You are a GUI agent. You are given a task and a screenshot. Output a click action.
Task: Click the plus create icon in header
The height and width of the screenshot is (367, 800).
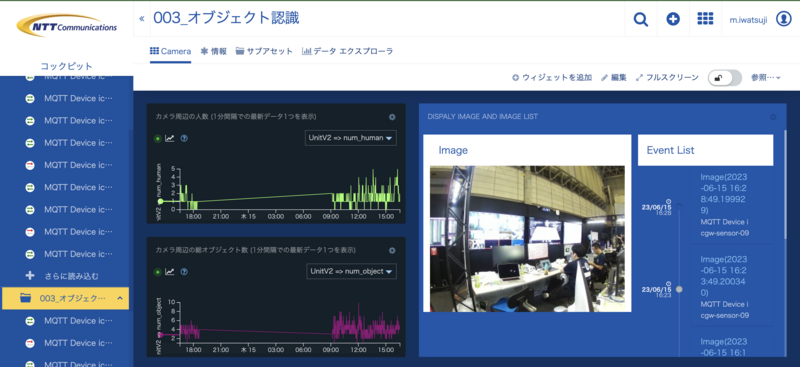point(673,19)
